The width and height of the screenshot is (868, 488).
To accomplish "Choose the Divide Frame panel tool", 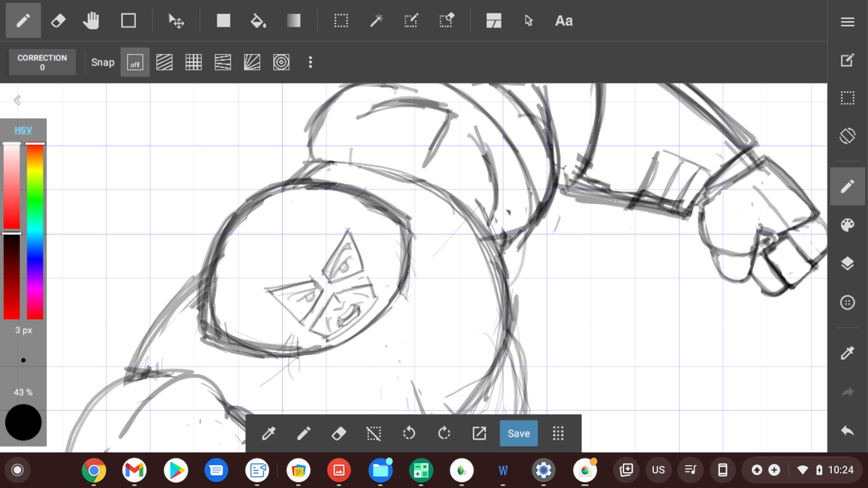I will click(x=494, y=20).
